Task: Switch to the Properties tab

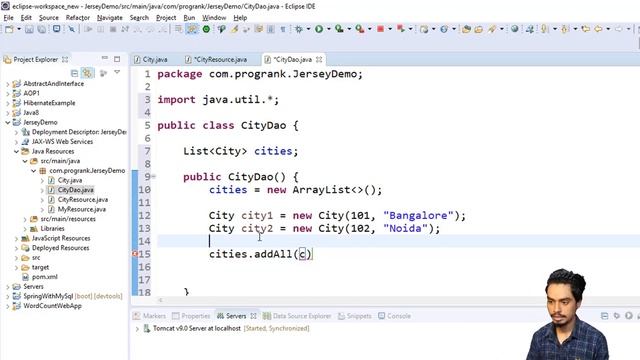Action: tap(191, 316)
